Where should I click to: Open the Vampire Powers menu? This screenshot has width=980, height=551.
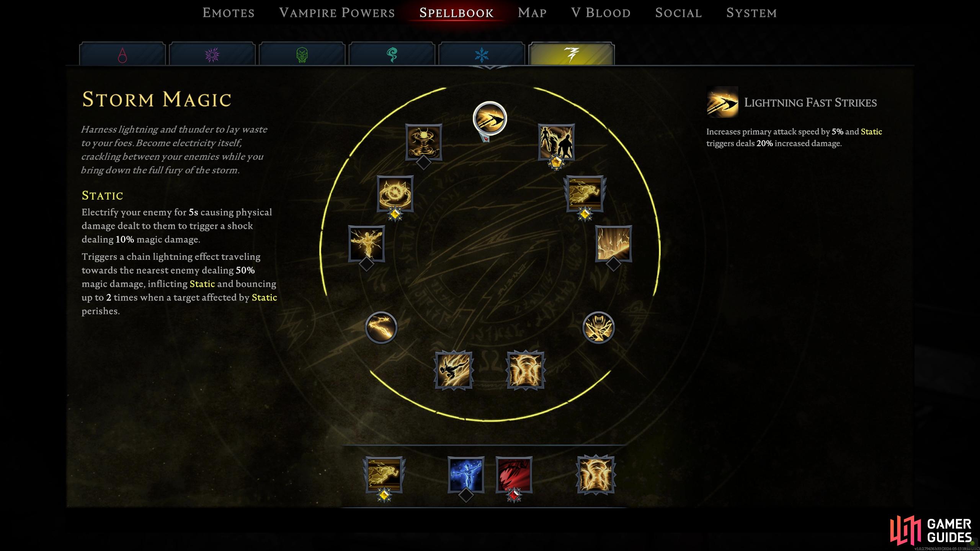click(x=337, y=13)
